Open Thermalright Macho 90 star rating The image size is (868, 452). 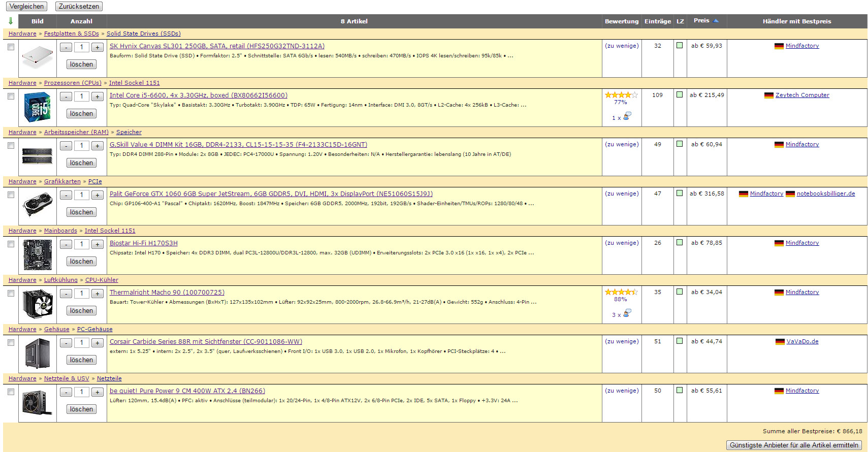(x=621, y=292)
